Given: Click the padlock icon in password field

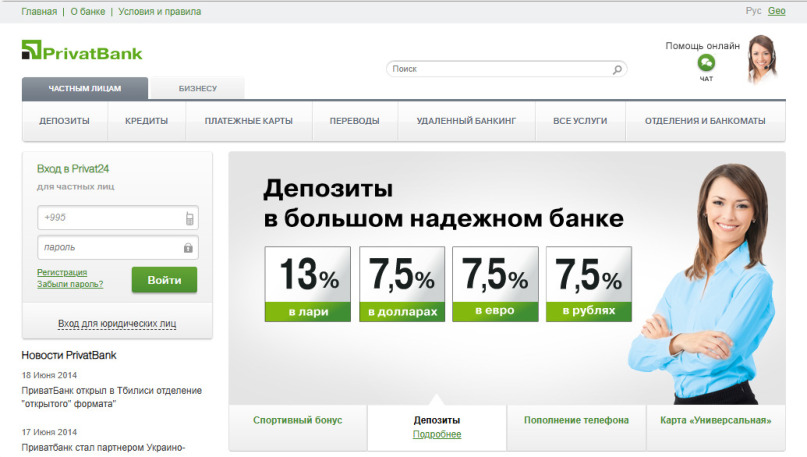Looking at the screenshot, I should [x=188, y=248].
